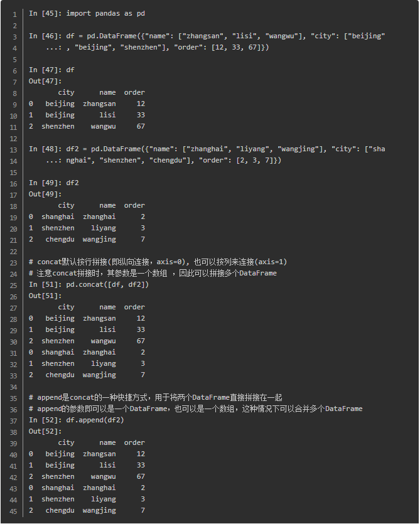420x524 pixels.
Task: Click 'wangjing' in the last output row
Action: [99, 511]
